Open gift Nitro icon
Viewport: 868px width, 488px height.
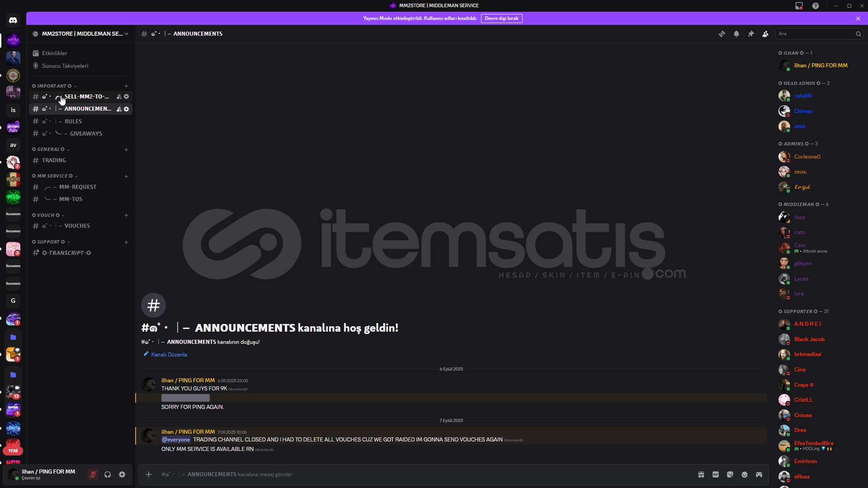(x=701, y=474)
